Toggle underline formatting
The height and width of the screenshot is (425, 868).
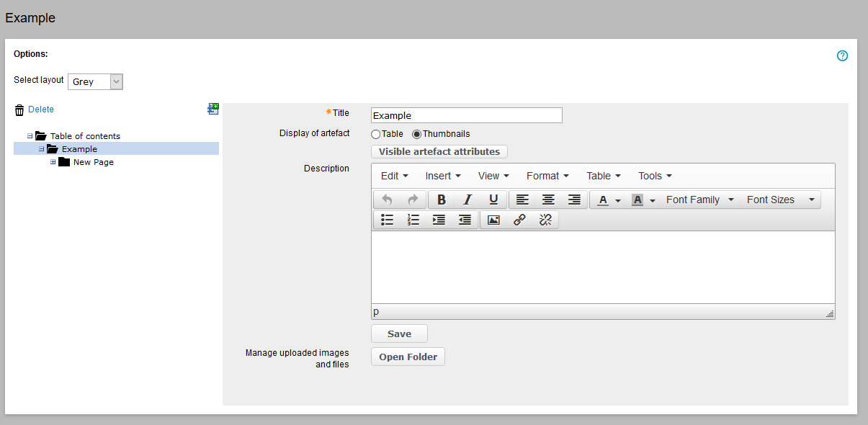[493, 200]
